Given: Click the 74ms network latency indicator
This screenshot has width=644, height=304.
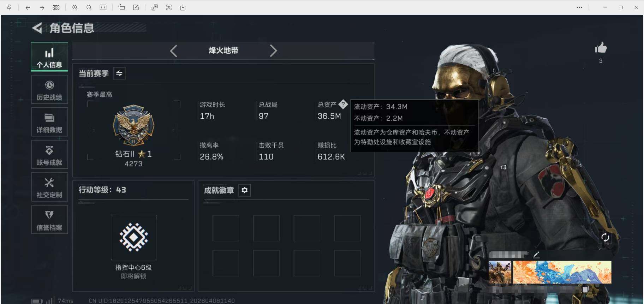Looking at the screenshot, I should 66,301.
